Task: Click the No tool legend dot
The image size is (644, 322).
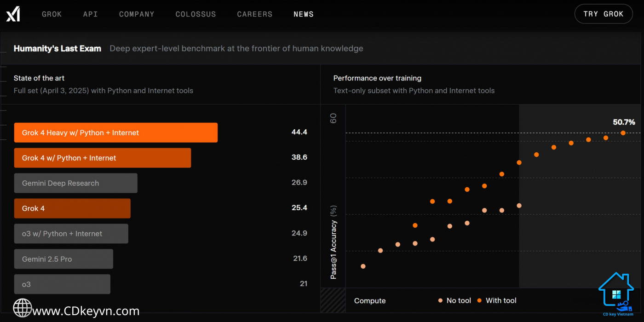Action: 440,300
